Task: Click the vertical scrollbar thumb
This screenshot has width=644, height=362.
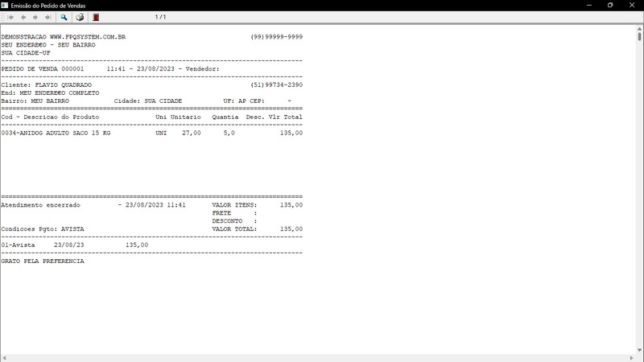Action: coord(639,36)
